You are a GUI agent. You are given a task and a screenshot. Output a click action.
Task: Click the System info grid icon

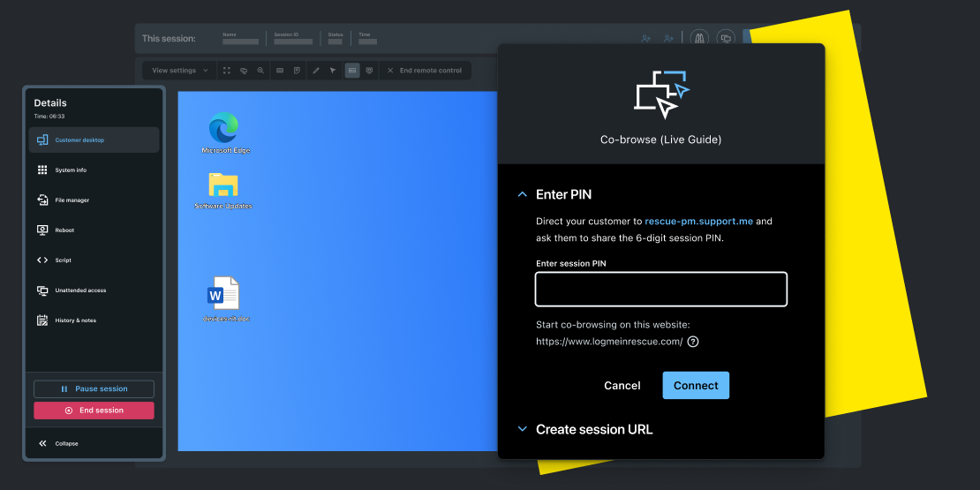(42, 170)
